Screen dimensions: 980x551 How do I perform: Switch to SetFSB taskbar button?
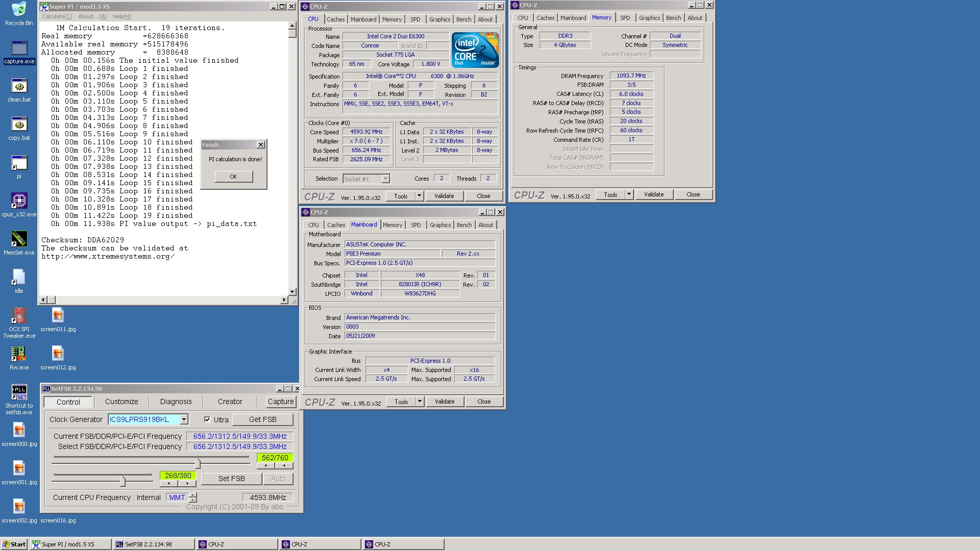pyautogui.click(x=154, y=544)
